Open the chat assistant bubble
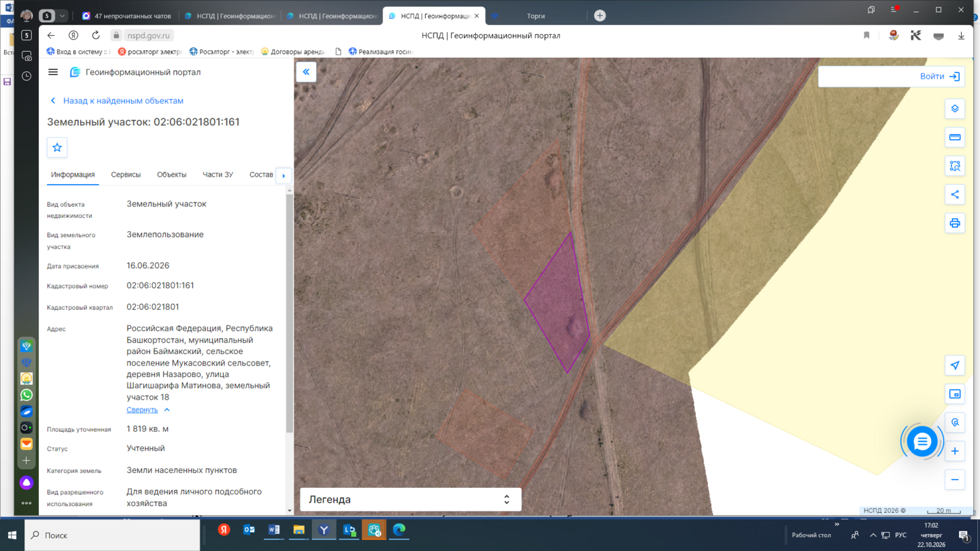 pos(922,441)
